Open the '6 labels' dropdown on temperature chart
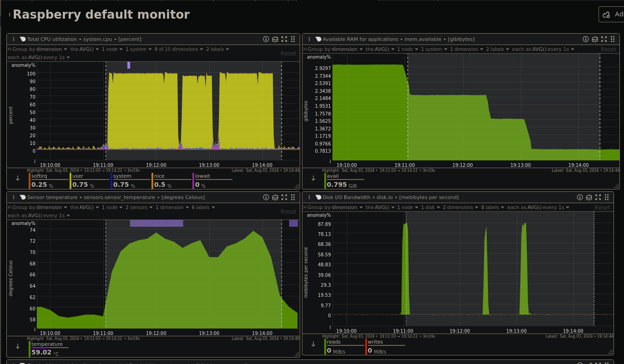Screen dimensions: 624x364 click(203, 207)
